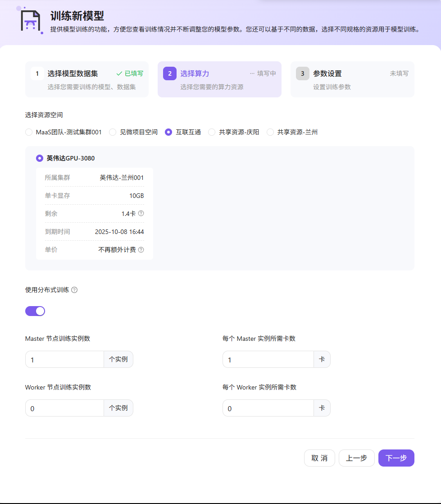Image resolution: width=441 pixels, height=504 pixels.
Task: Open the 使用分布式训练 help tooltip icon
Action: tap(74, 290)
